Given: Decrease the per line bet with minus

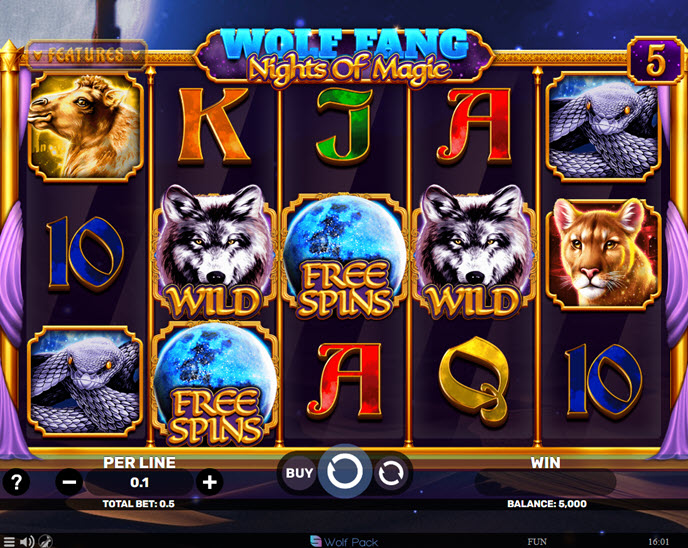Looking at the screenshot, I should coord(69,482).
